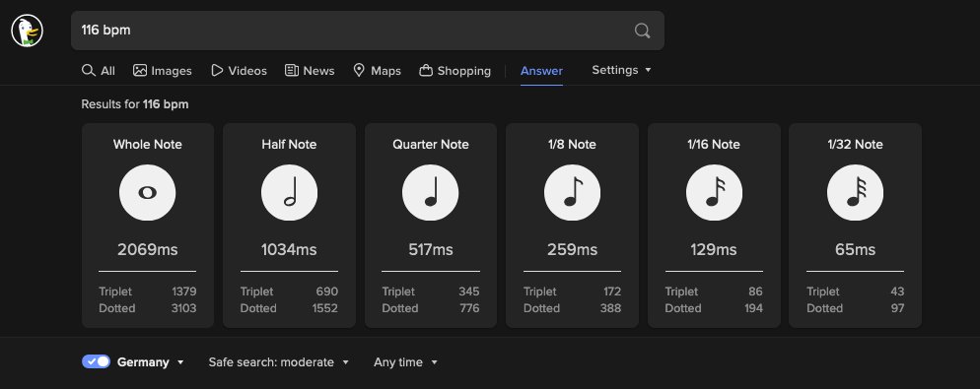The width and height of the screenshot is (980, 389).
Task: Click the whole note dotted value 3103
Action: [x=184, y=308]
